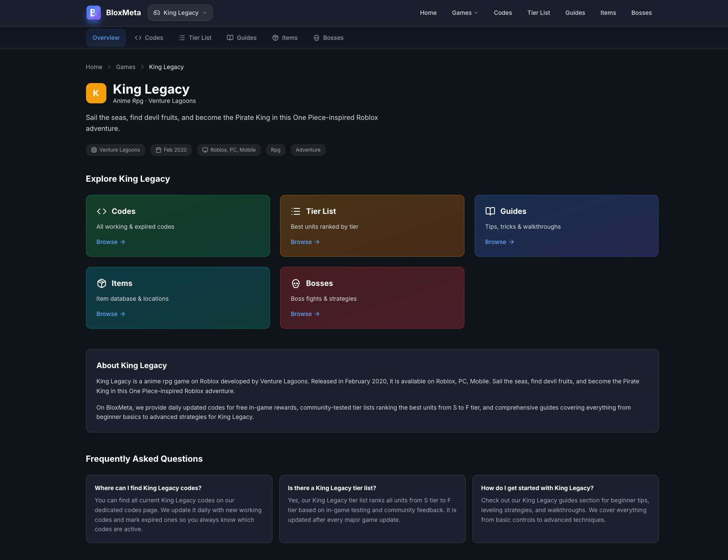This screenshot has height=560, width=728.
Task: Click the Tier List card title
Action: (321, 211)
